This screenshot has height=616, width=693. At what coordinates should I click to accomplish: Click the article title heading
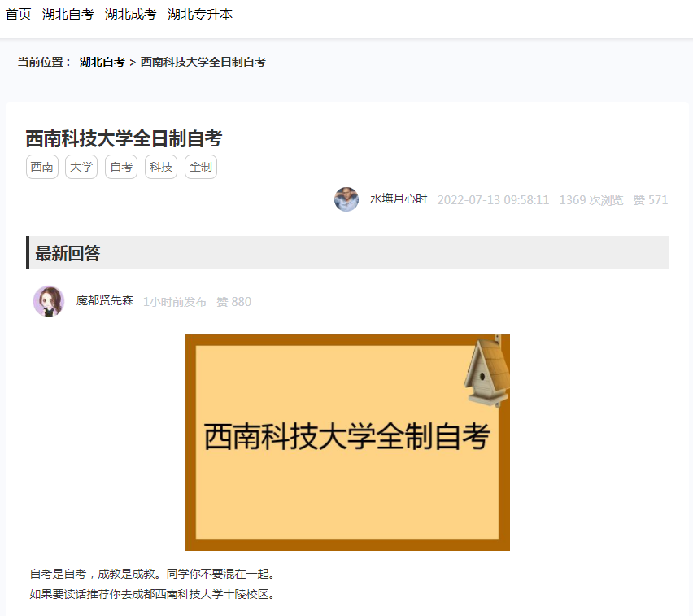124,138
